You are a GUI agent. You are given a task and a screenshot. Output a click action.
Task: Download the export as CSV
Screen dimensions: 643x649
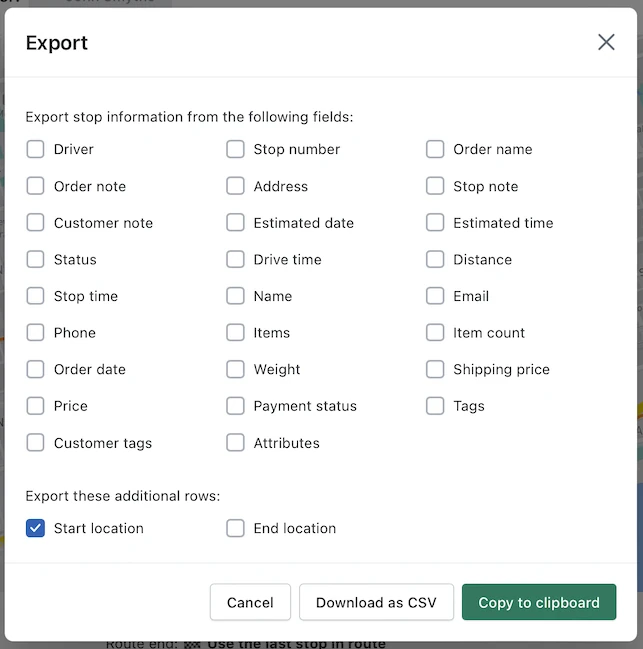pyautogui.click(x=376, y=602)
